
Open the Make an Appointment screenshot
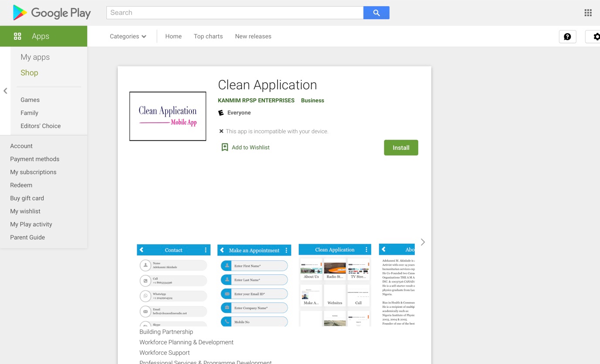tap(254, 285)
